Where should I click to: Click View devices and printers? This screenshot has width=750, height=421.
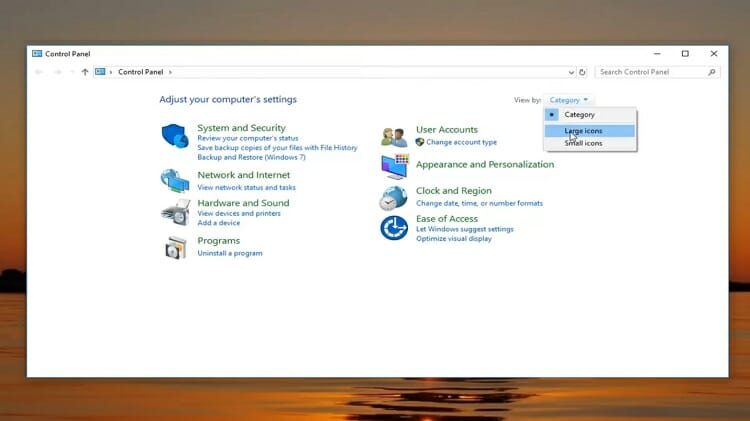tap(239, 213)
